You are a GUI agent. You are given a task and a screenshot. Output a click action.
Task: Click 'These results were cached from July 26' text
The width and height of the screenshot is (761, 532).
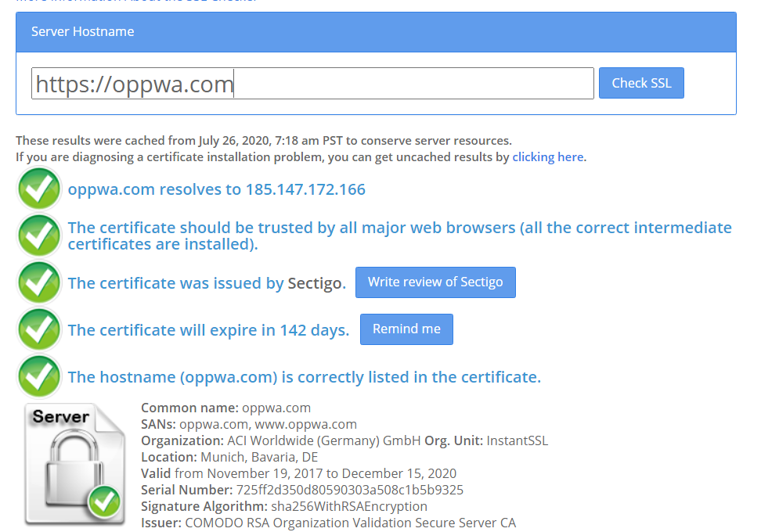[264, 141]
